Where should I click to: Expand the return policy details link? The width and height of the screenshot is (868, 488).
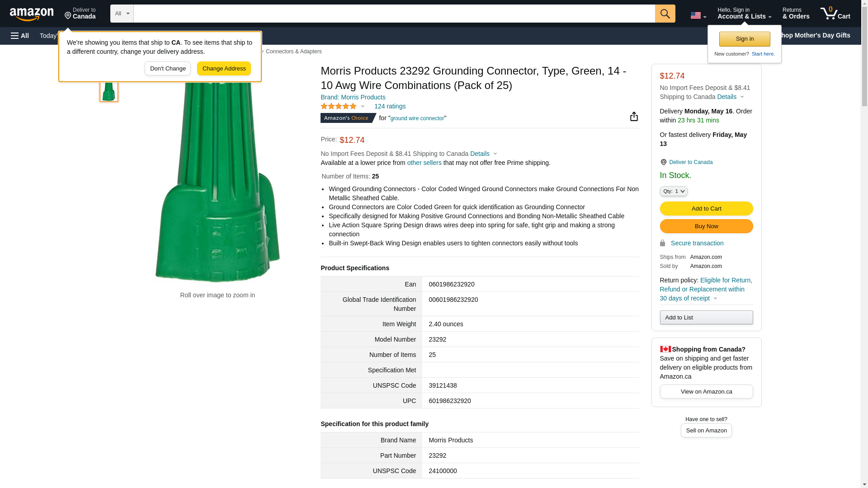point(705,289)
